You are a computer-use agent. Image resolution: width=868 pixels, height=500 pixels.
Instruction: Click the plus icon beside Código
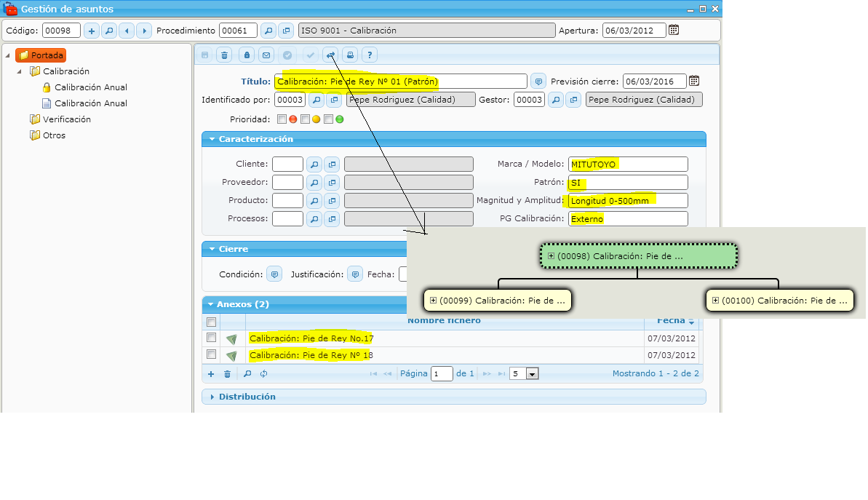click(92, 31)
